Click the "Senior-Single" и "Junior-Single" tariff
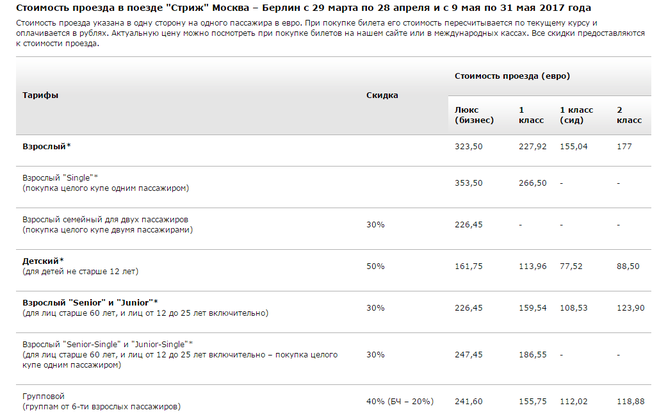659x417 pixels. coord(108,344)
